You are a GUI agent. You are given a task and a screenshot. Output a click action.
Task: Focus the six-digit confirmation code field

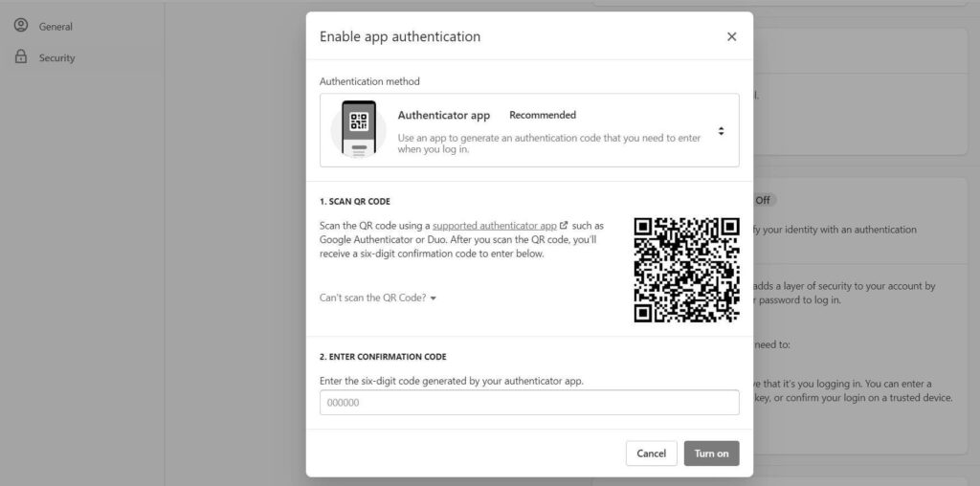(529, 403)
